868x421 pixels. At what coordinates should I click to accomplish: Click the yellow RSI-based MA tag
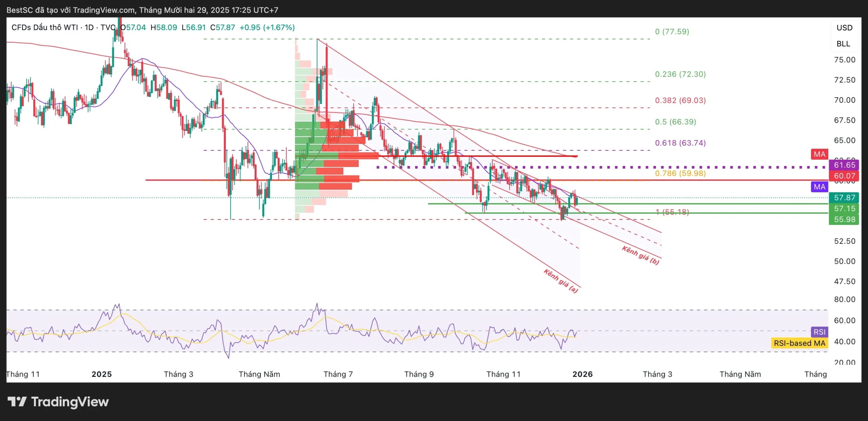[x=799, y=343]
